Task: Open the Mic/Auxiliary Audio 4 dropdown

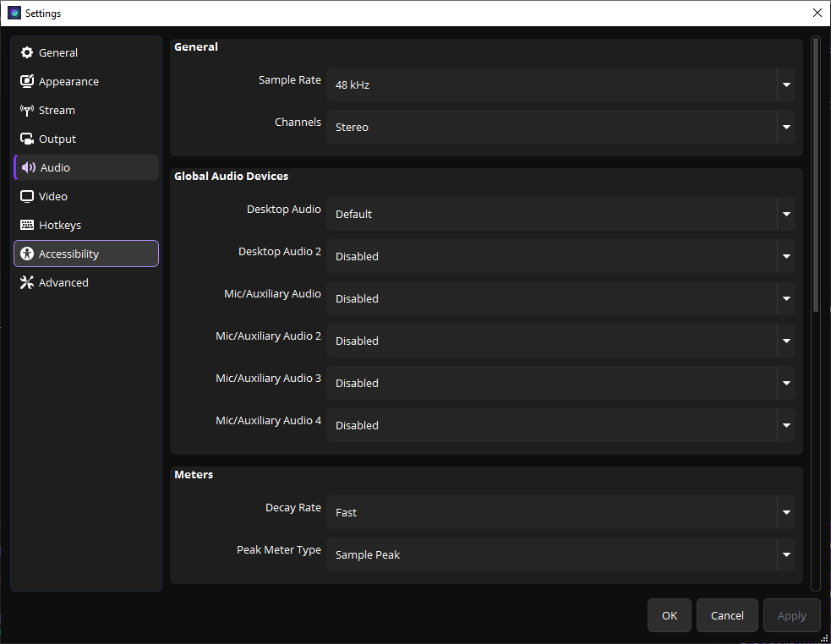Action: (x=560, y=425)
